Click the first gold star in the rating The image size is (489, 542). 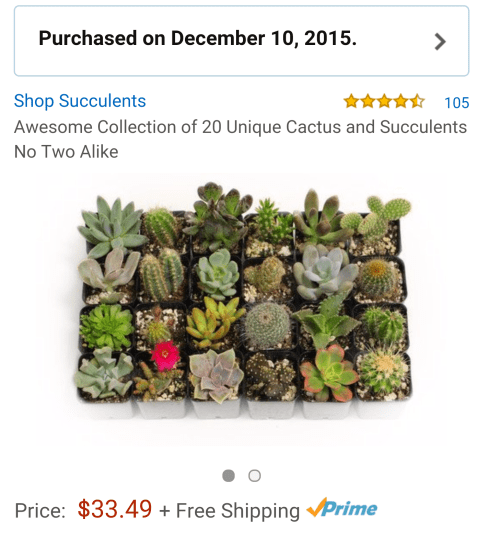tap(351, 101)
